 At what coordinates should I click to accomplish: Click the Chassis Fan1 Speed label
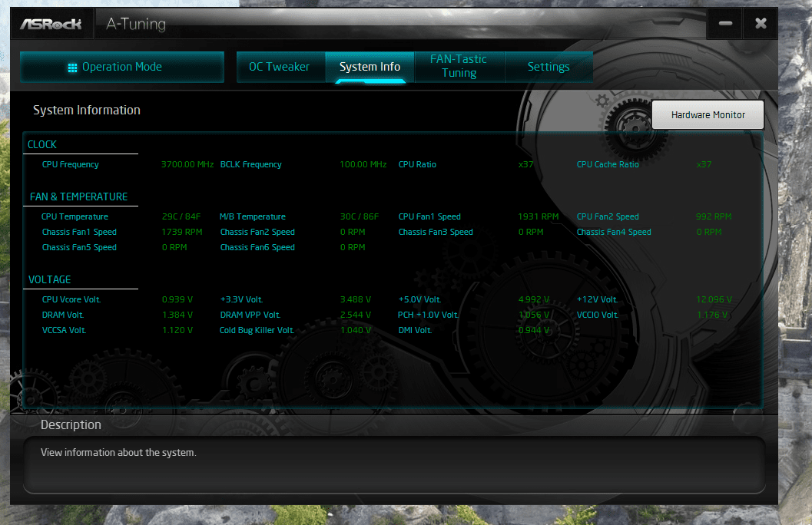coord(79,233)
